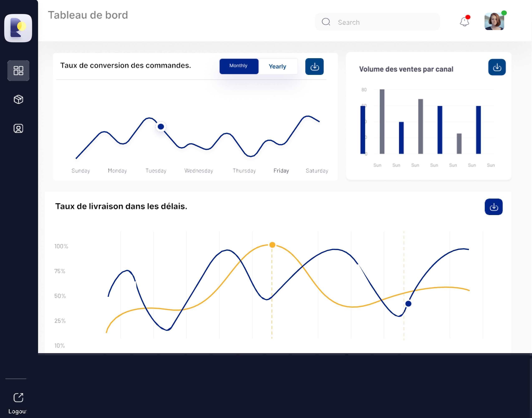Click the Friday axis label

click(281, 171)
